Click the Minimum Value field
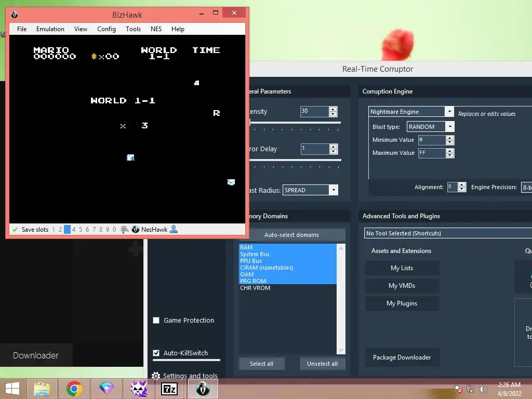The image size is (532, 399). [432, 140]
